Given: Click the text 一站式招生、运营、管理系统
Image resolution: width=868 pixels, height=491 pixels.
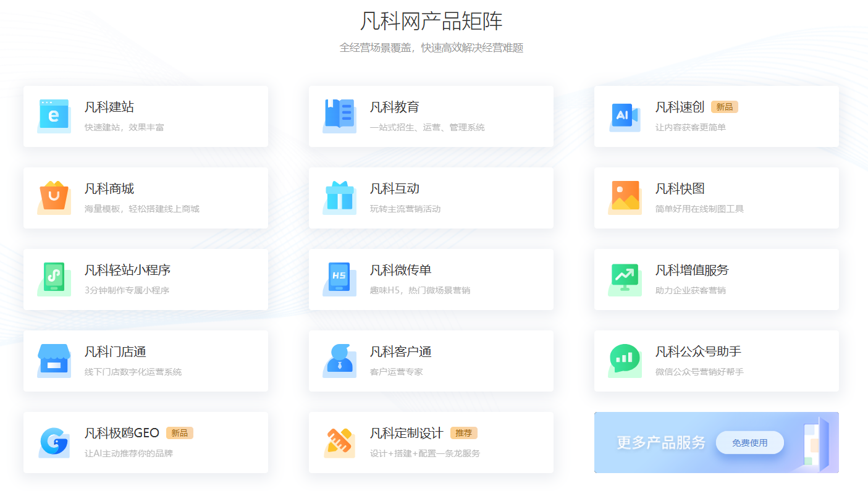Looking at the screenshot, I should tap(428, 127).
